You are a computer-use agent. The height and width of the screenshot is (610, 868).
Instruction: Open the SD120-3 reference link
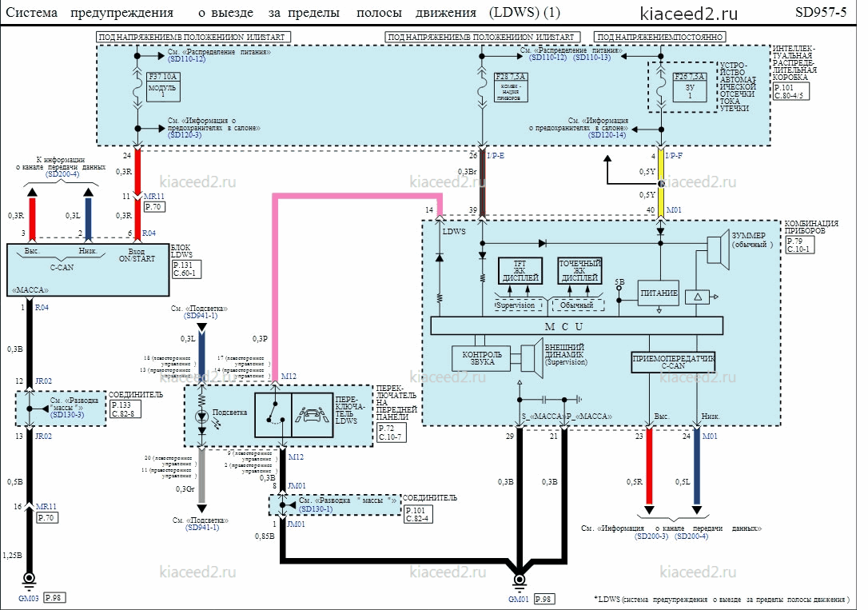pyautogui.click(x=185, y=135)
